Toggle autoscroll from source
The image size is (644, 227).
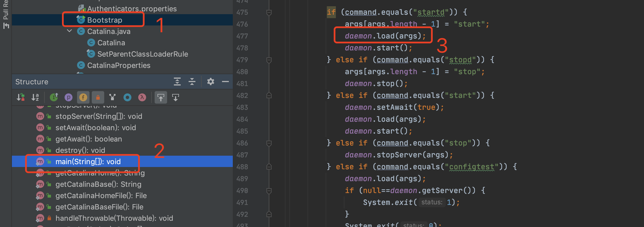tap(176, 97)
